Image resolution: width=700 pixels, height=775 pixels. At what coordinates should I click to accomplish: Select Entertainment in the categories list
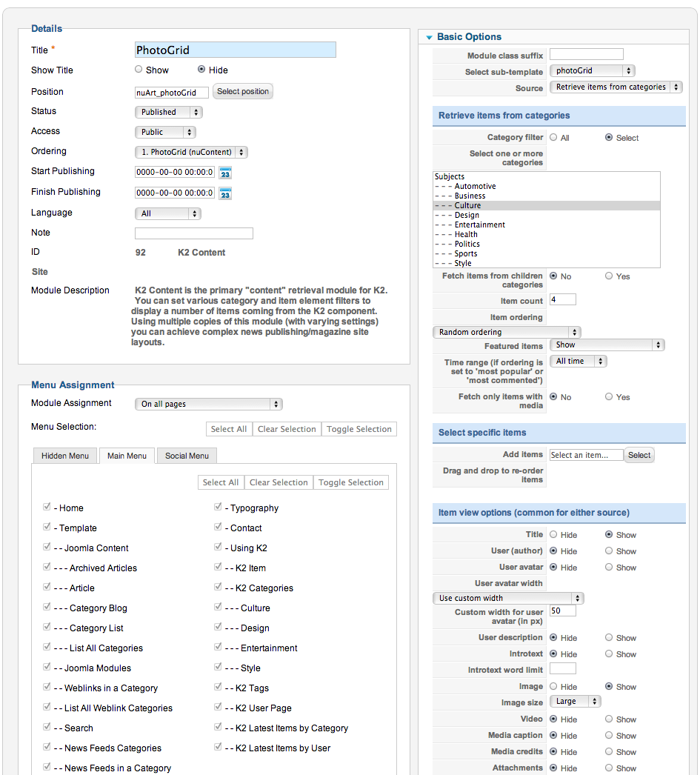coord(547,225)
